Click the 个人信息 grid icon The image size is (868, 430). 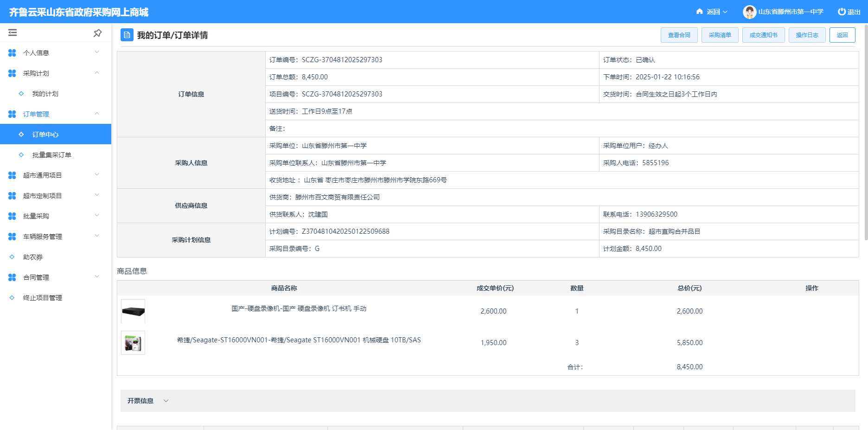[12, 53]
